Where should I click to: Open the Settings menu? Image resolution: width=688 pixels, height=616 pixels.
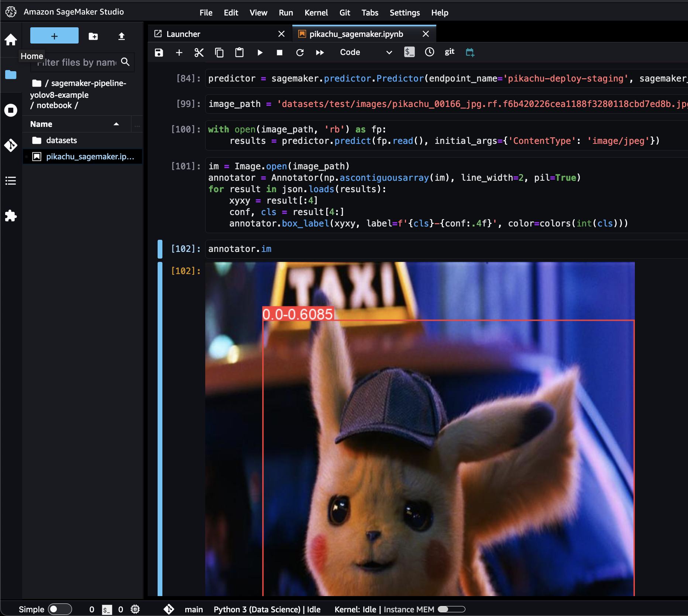[405, 13]
